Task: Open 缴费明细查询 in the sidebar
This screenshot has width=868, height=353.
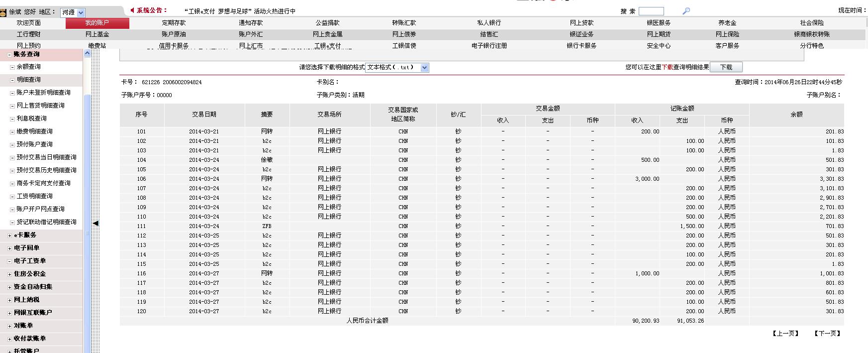Action: pos(35,131)
